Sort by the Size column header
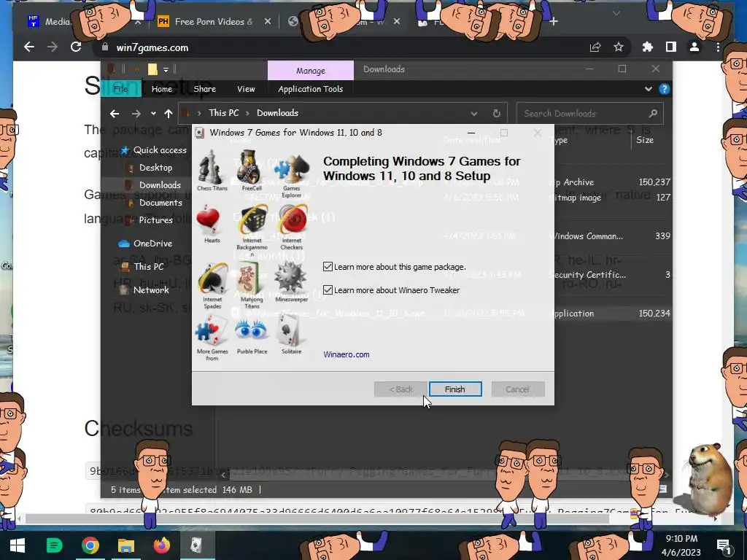Screen dimensions: 747x560 tap(645, 140)
